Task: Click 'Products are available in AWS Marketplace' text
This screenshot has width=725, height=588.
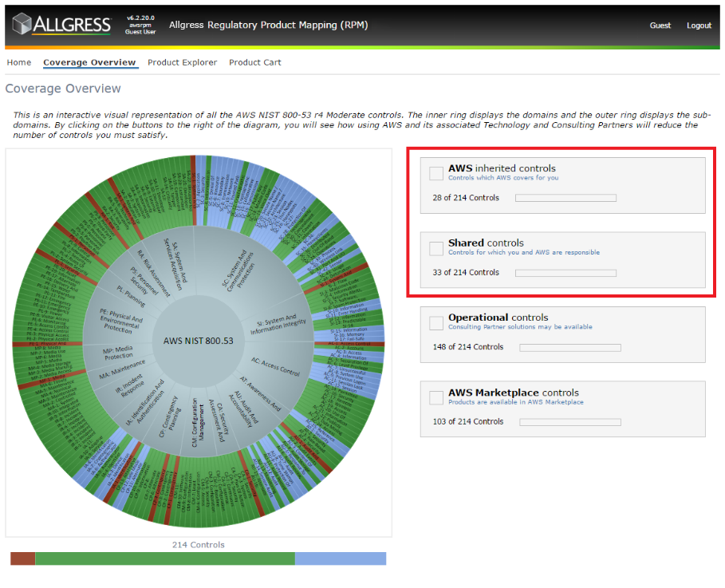Action: click(x=516, y=402)
